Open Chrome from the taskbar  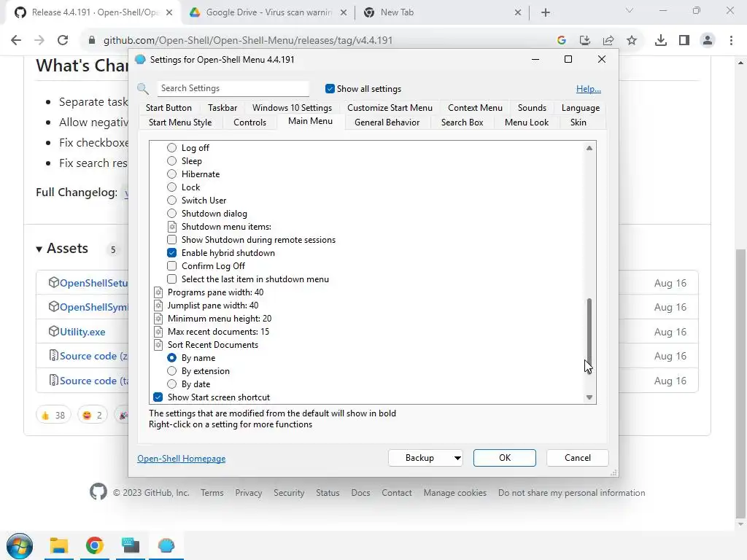tap(94, 545)
